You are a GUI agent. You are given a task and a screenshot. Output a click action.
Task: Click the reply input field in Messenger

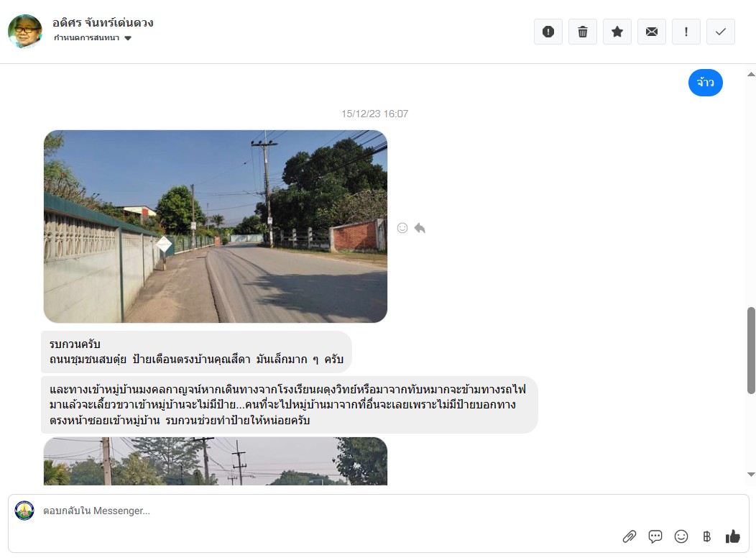[323, 511]
